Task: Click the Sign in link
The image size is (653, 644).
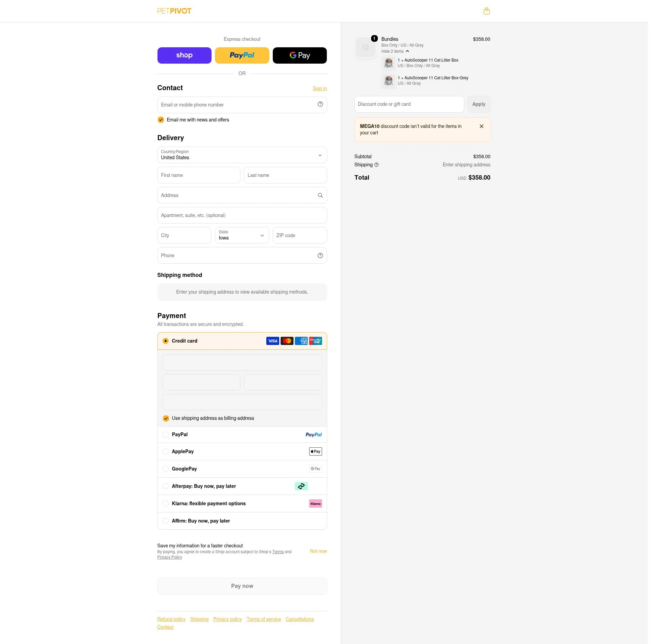Action: coord(320,88)
